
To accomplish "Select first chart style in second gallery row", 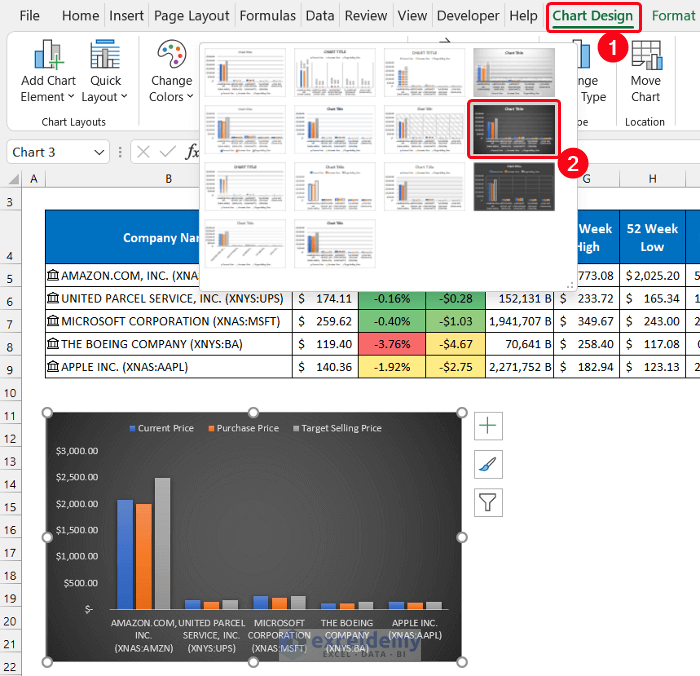I will coord(245,129).
